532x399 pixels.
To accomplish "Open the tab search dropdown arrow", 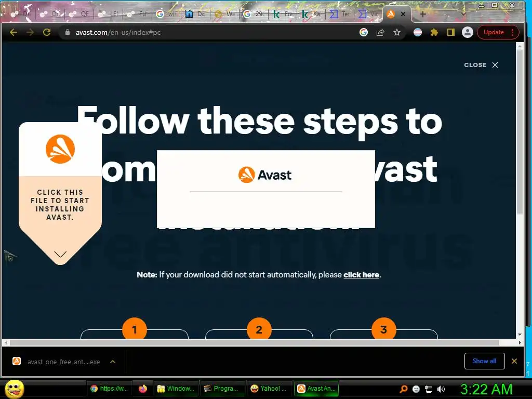I will pyautogui.click(x=463, y=14).
